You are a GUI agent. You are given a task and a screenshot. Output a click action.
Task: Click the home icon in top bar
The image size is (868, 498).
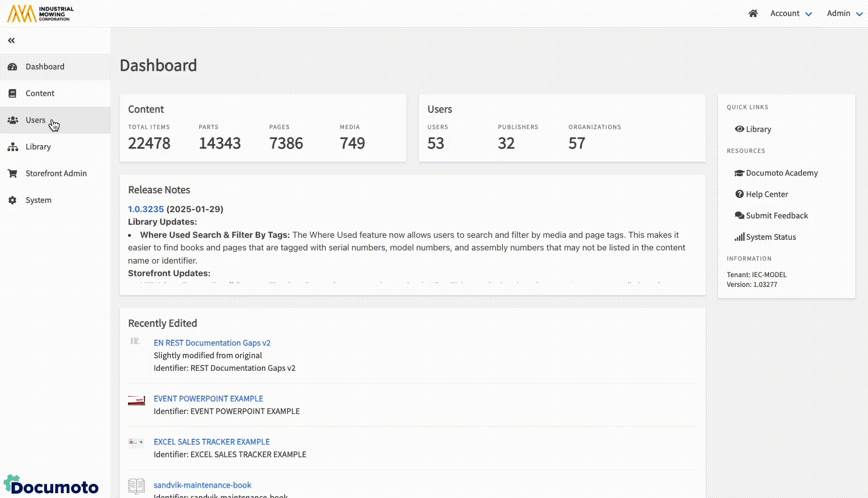coord(753,14)
